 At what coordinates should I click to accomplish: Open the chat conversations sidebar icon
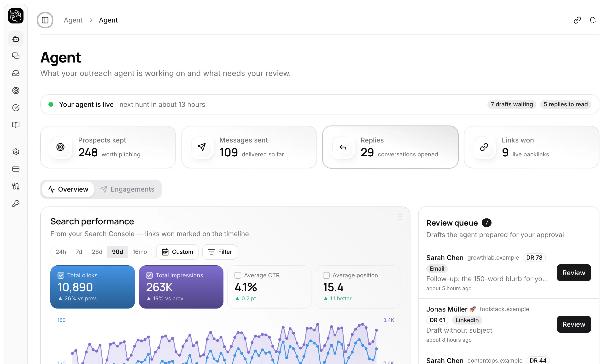click(16, 56)
